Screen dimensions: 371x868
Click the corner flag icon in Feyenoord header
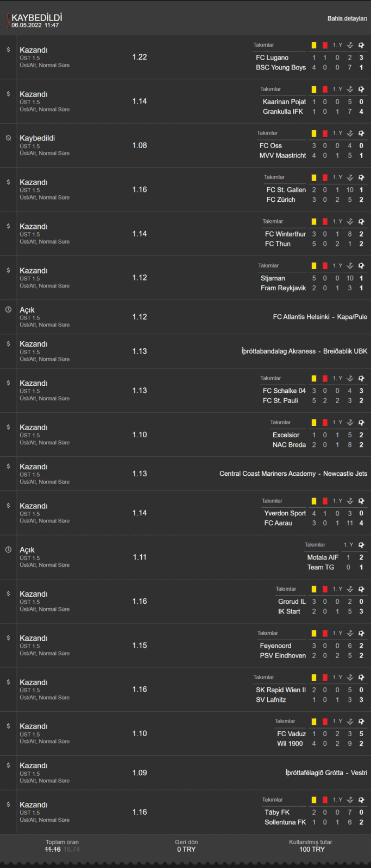pos(350,633)
